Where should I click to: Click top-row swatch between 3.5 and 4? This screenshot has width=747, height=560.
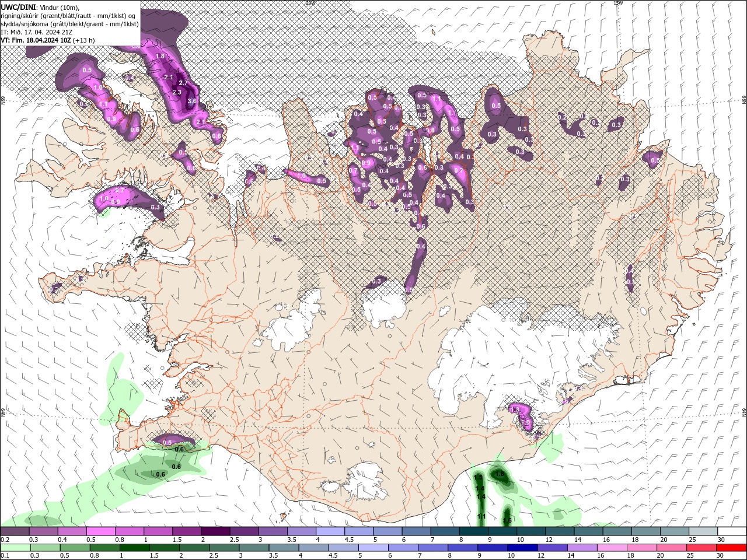[x=302, y=531]
